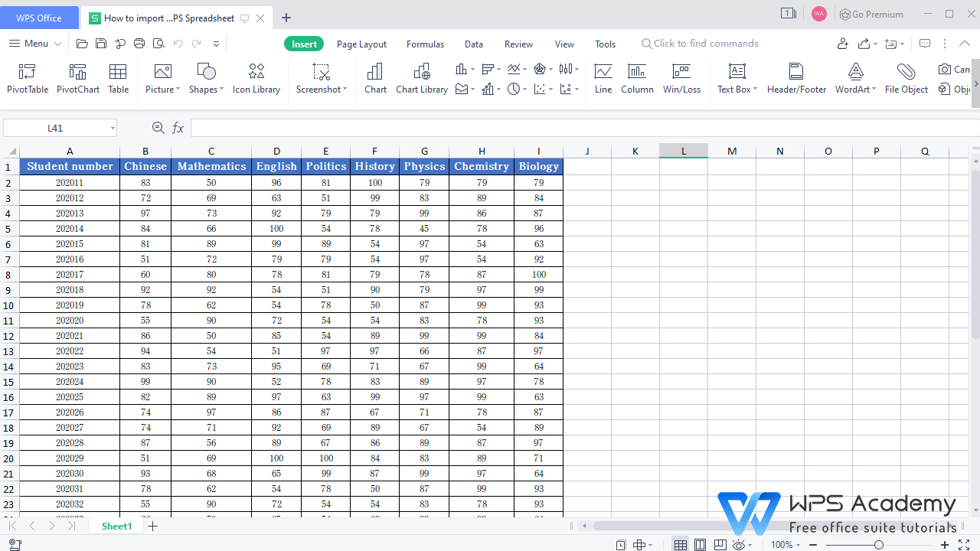The width and height of the screenshot is (980, 551).
Task: Insert a Win/Loss sparkline
Action: click(681, 77)
